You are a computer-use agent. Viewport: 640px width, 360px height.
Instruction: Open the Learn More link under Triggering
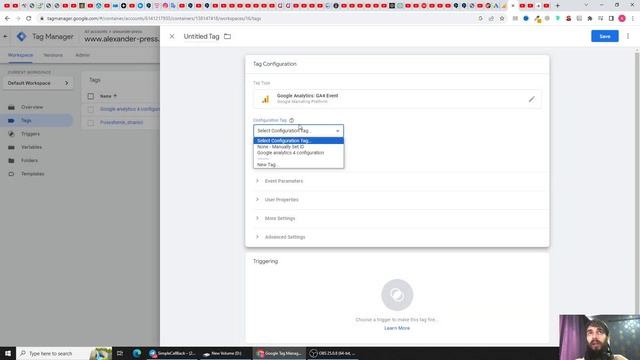(397, 328)
